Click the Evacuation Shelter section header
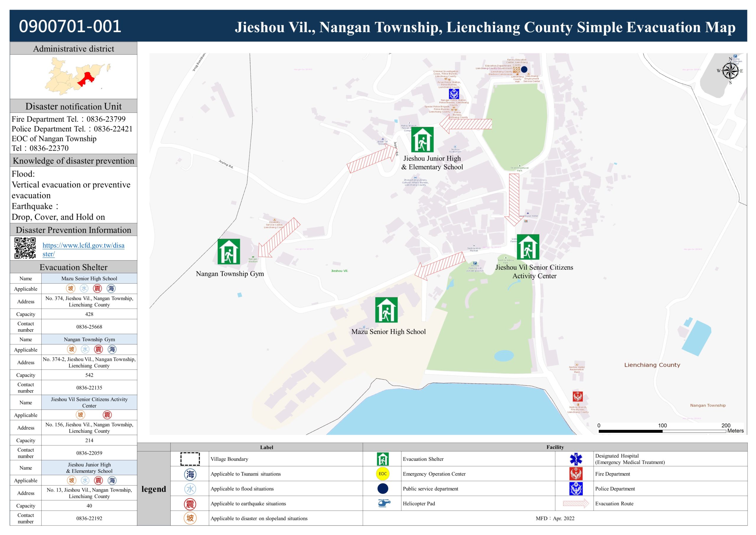The width and height of the screenshot is (756, 535). (x=74, y=267)
